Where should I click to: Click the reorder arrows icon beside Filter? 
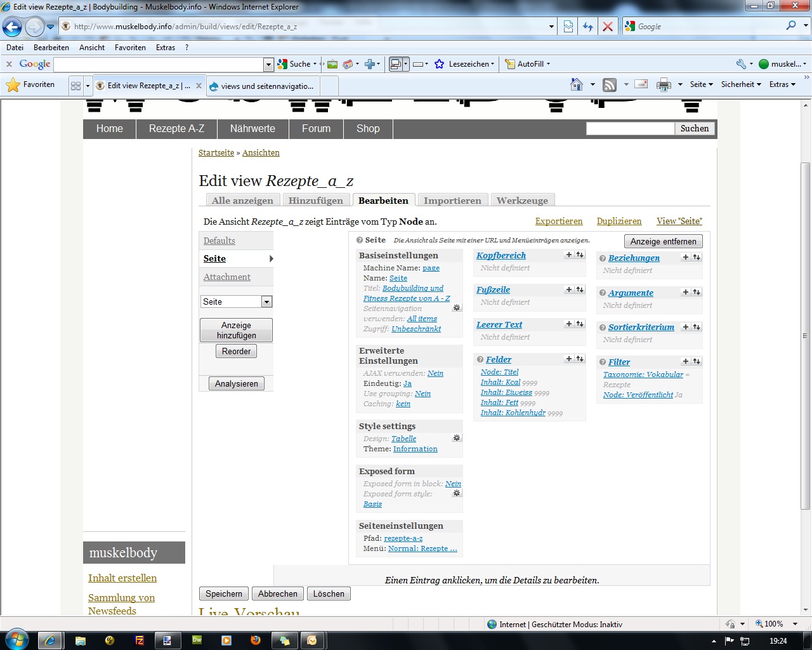697,361
